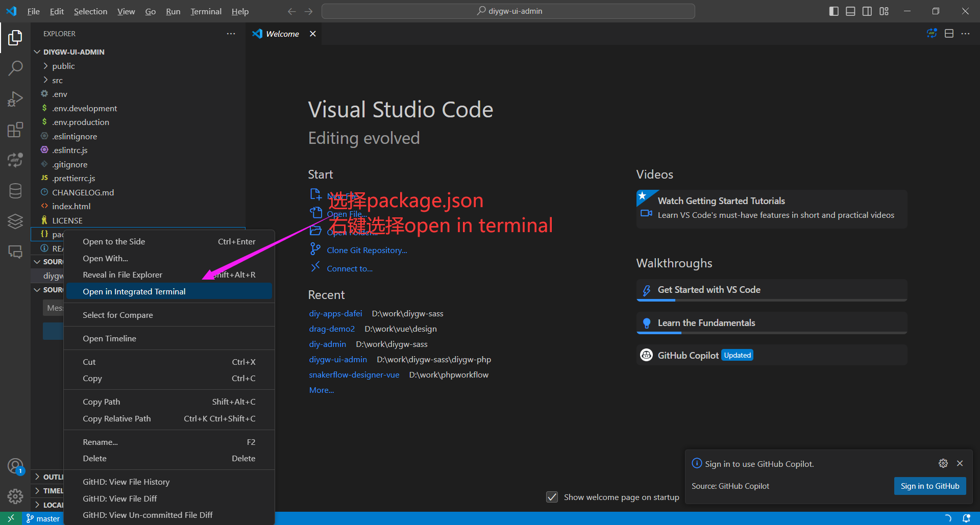Choose GitHD: View File History
This screenshot has height=525, width=980.
pos(169,482)
